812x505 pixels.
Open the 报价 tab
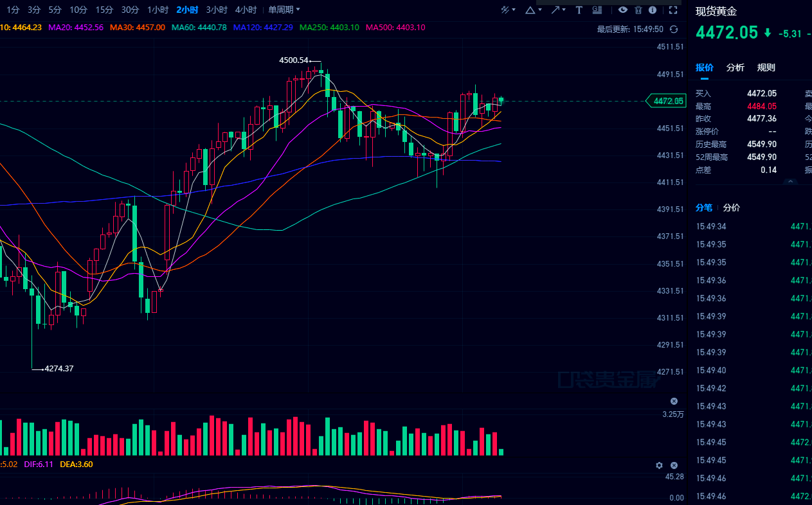(x=705, y=67)
